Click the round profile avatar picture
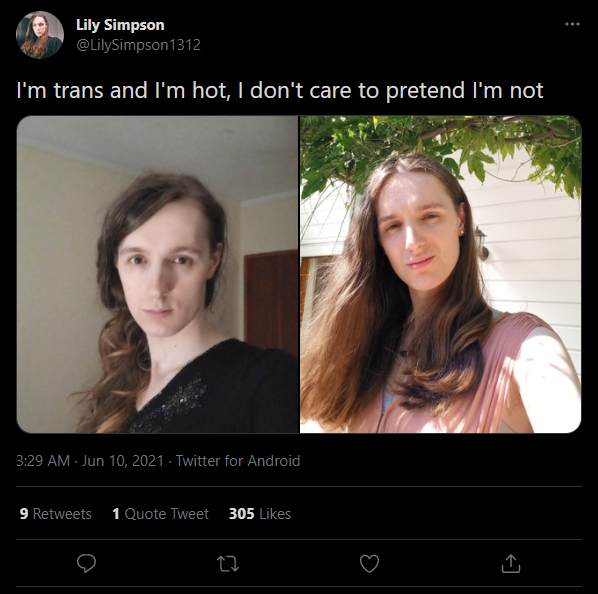 40,35
